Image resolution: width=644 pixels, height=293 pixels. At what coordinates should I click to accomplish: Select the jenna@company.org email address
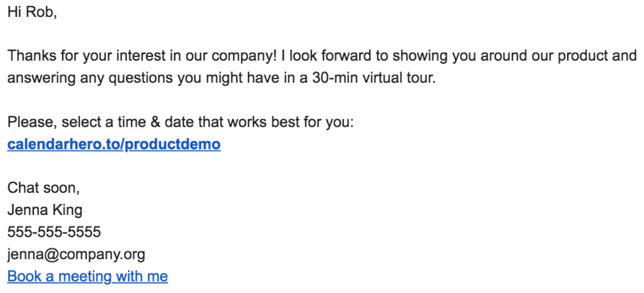pos(76,254)
